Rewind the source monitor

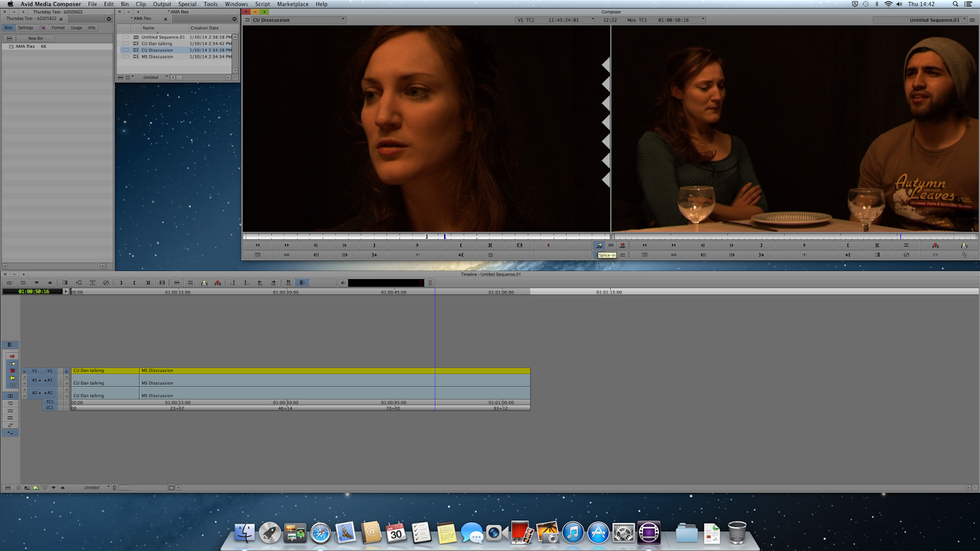(x=257, y=245)
